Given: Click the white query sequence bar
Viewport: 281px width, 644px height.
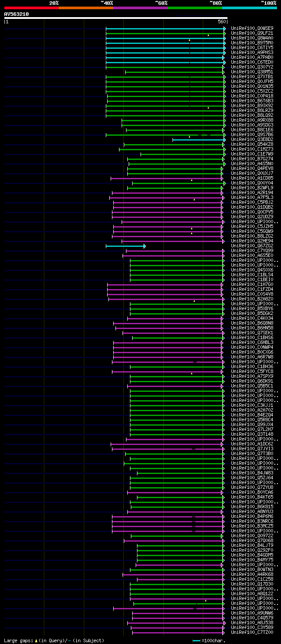Looking at the screenshot, I should pos(115,18).
